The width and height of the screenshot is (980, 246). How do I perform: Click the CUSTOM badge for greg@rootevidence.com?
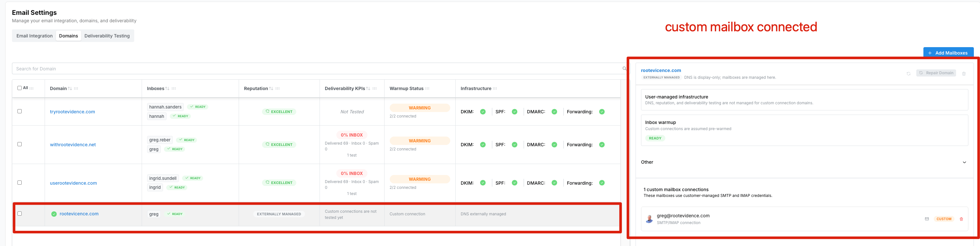pos(944,219)
